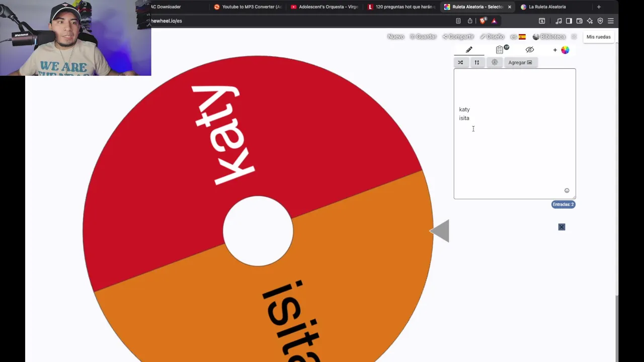
Task: Open a new browser tab with plus
Action: pyautogui.click(x=599, y=7)
